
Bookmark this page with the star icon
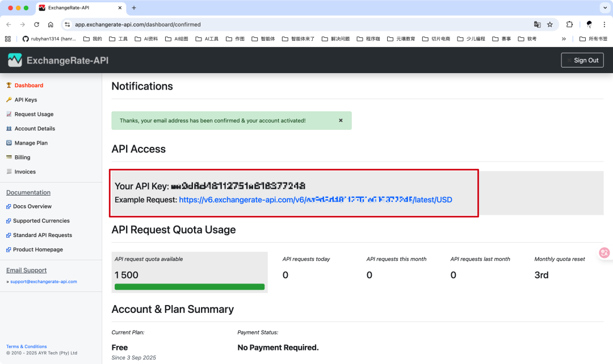[550, 24]
